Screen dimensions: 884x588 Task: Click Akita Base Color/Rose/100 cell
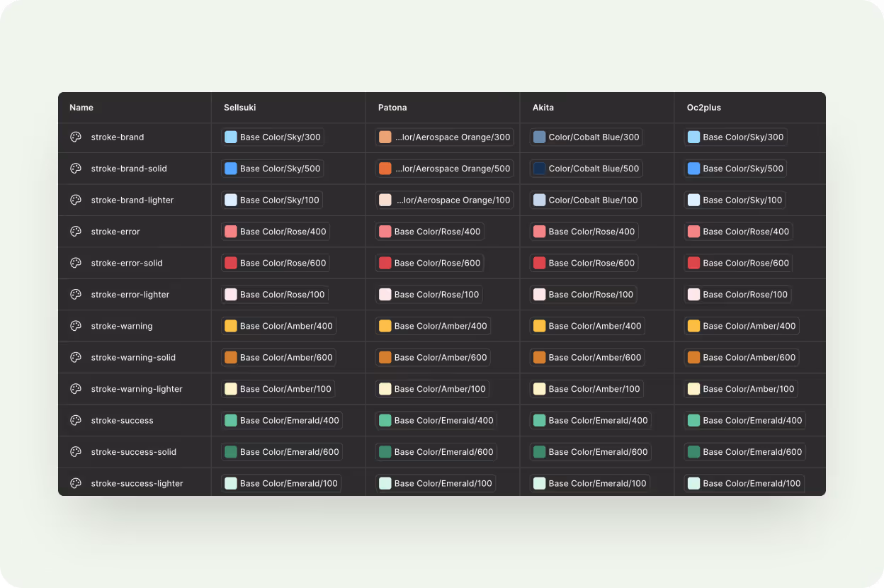coord(583,294)
